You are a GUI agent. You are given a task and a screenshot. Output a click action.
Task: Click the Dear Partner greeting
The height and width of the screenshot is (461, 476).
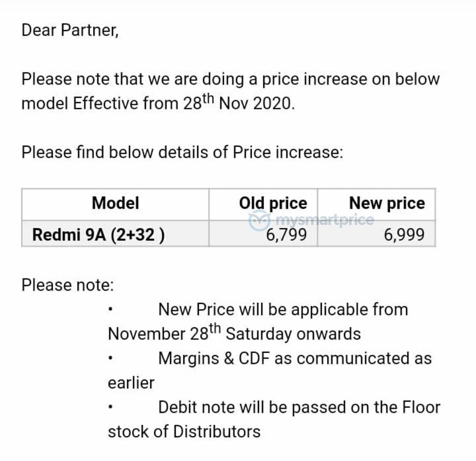(70, 30)
